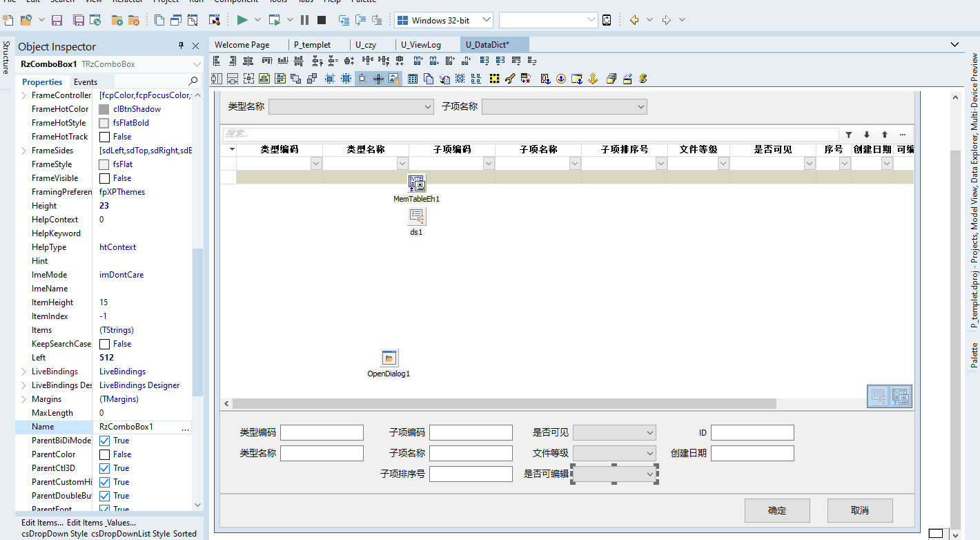Toggle the KeepSearchCase checkbox

click(x=104, y=344)
